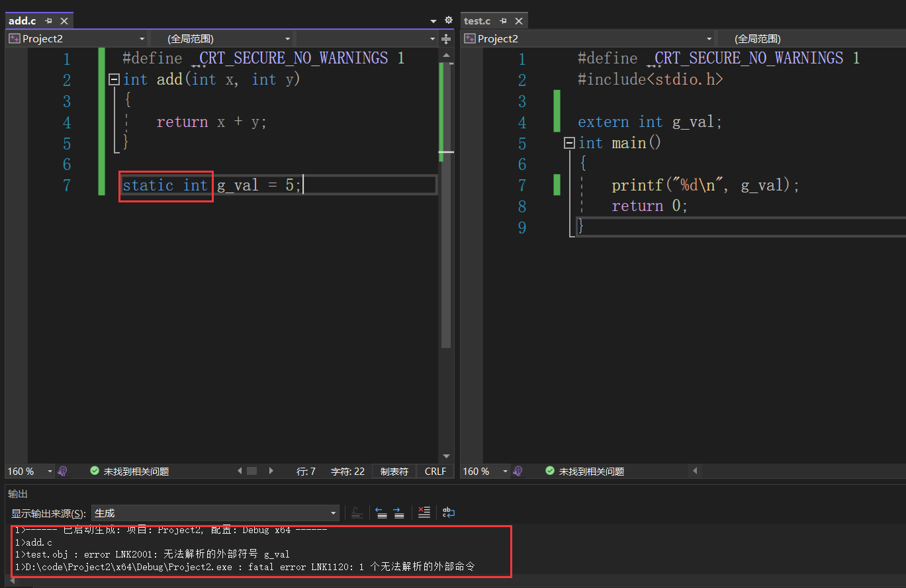Click the 'return 0;' line in test.c
The height and width of the screenshot is (588, 906).
[x=650, y=206]
